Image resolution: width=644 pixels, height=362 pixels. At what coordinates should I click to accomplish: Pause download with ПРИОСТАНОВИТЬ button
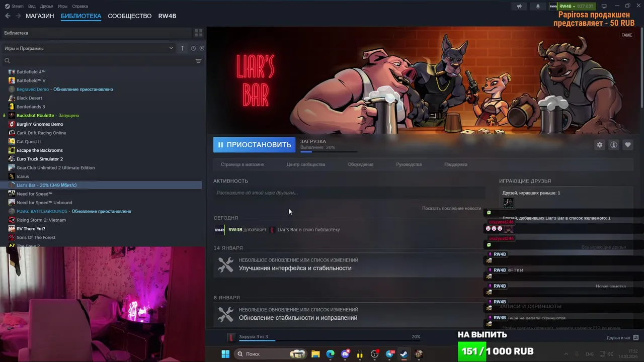254,145
